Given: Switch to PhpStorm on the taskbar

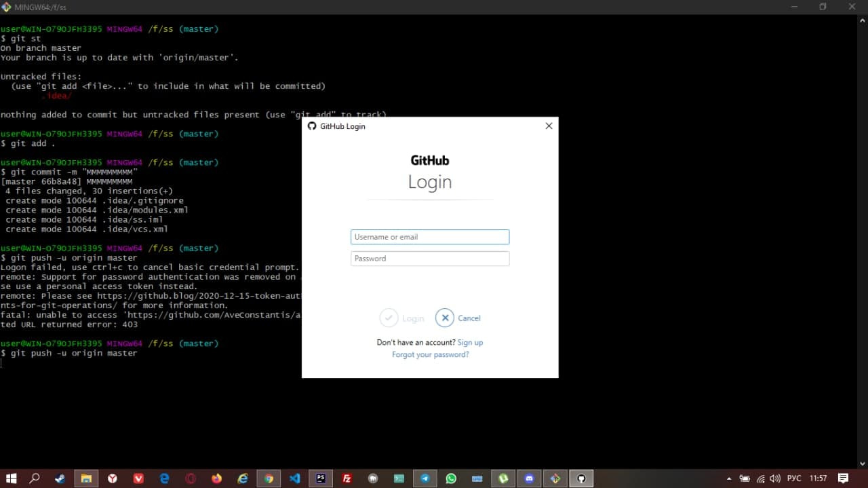Looking at the screenshot, I should coord(321,478).
